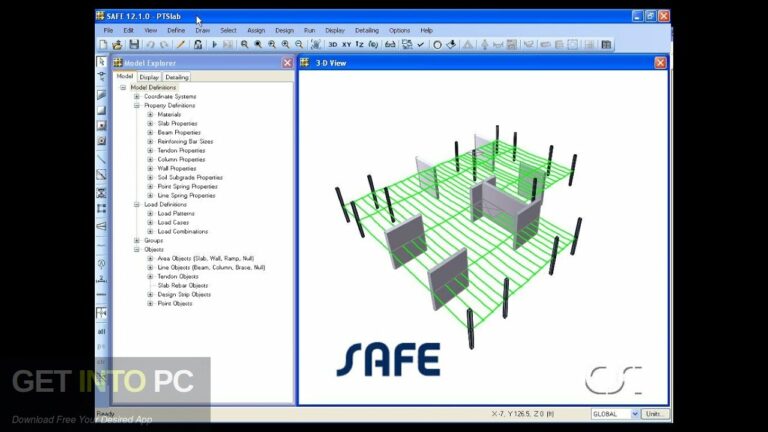Expand the Coordinate Systems node
Image resolution: width=768 pixels, height=432 pixels.
pos(137,96)
